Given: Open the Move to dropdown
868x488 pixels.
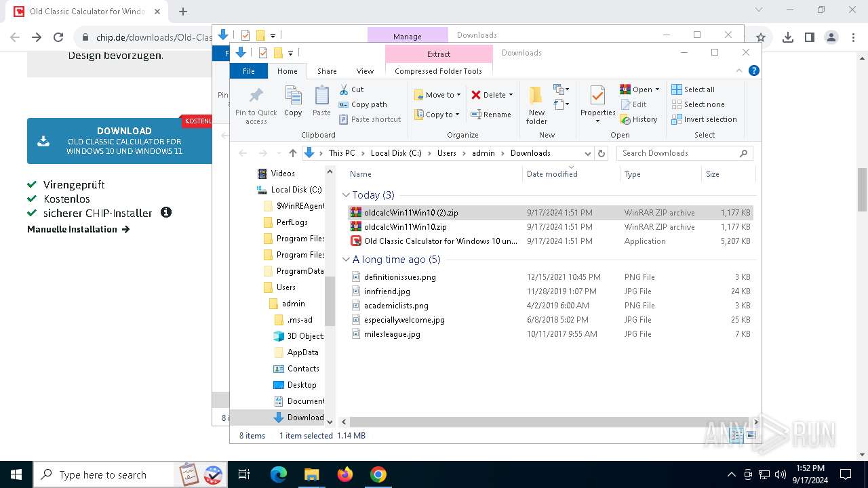Looking at the screenshot, I should [437, 95].
